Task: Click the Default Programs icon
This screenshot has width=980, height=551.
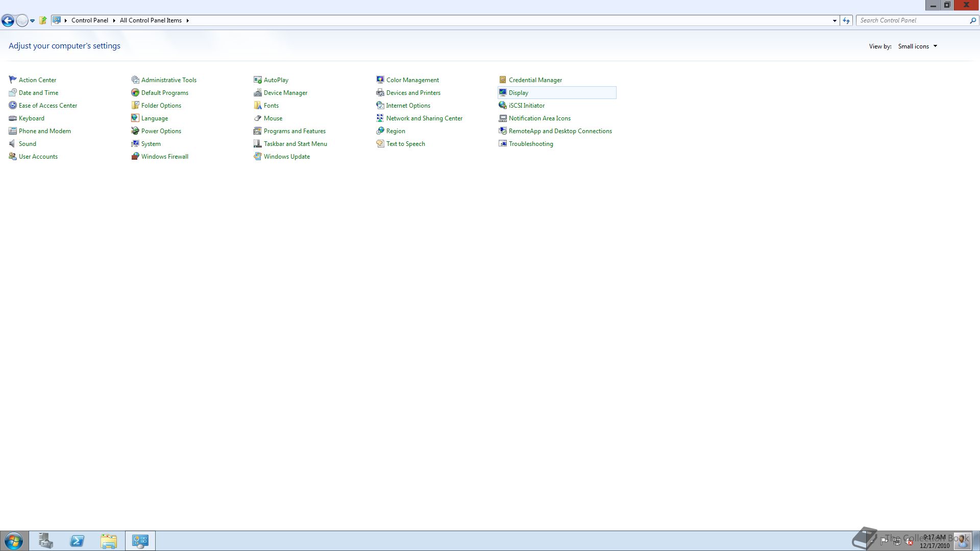Action: [x=135, y=92]
